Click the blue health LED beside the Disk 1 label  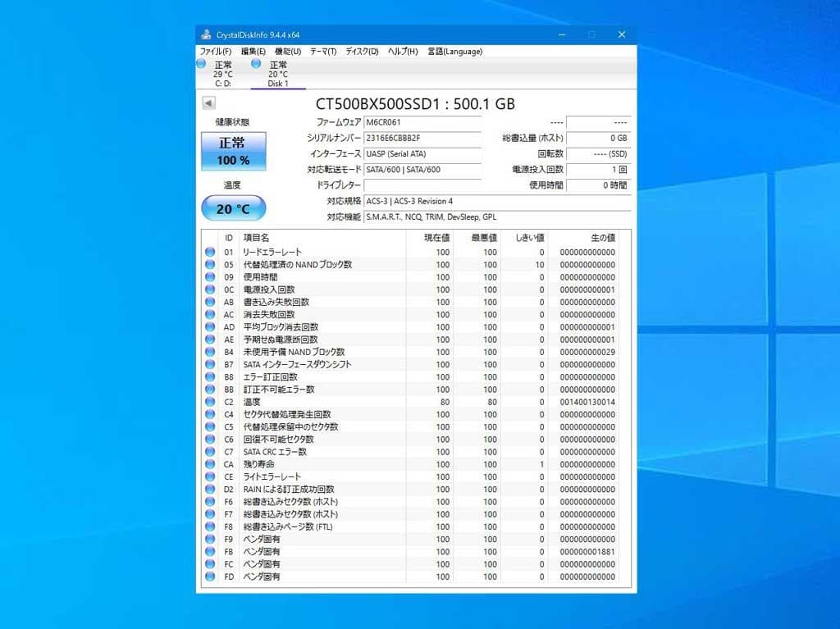[254, 65]
